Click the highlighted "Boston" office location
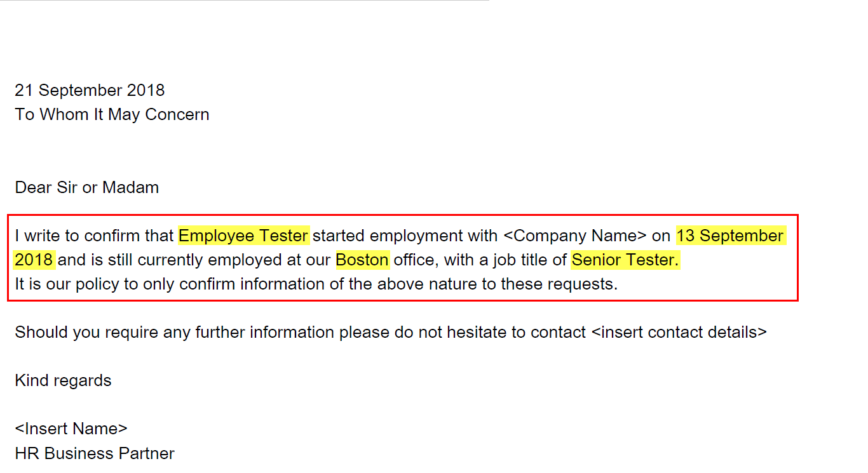The width and height of the screenshot is (868, 473). (362, 260)
